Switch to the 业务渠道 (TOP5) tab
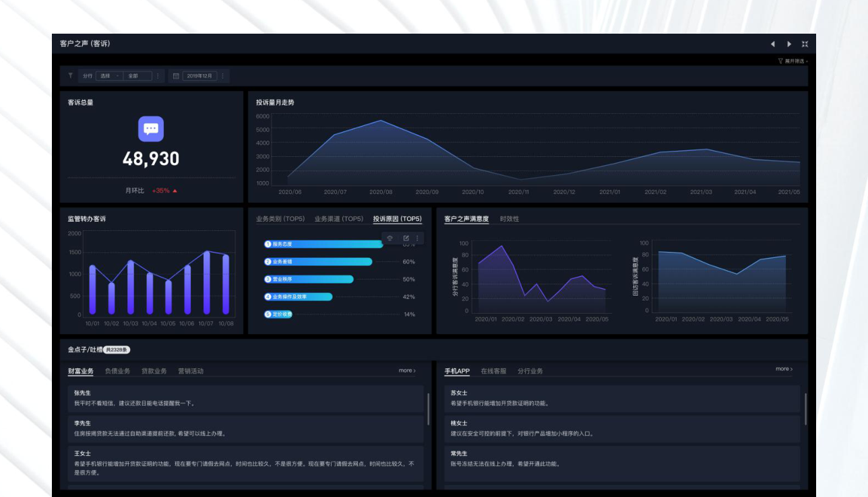Screen dimensions: 868x497 point(339,219)
